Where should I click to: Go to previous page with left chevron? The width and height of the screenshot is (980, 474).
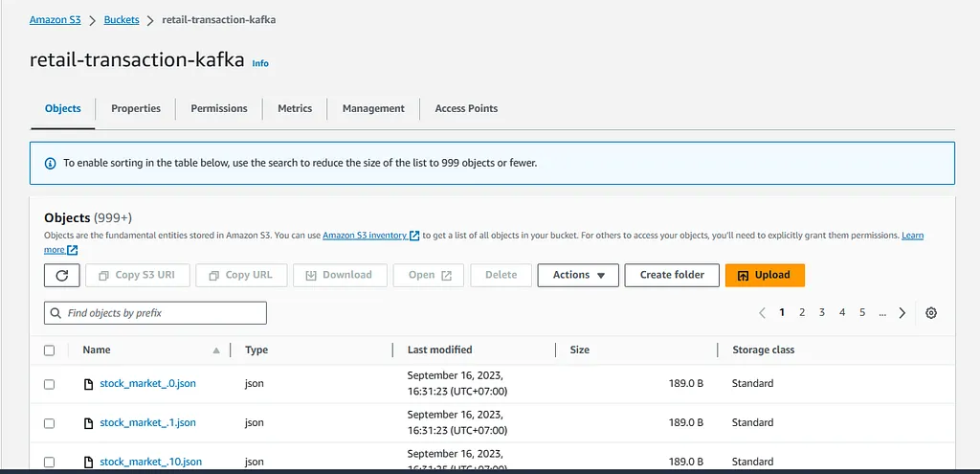pyautogui.click(x=762, y=313)
